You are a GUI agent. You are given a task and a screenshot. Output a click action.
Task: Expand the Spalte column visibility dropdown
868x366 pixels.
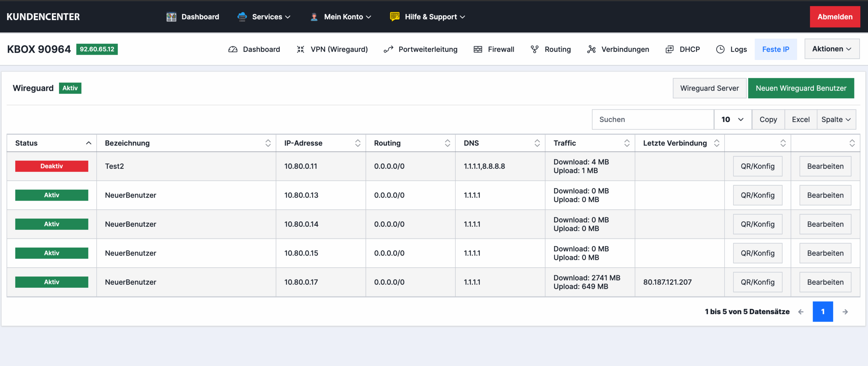click(836, 119)
